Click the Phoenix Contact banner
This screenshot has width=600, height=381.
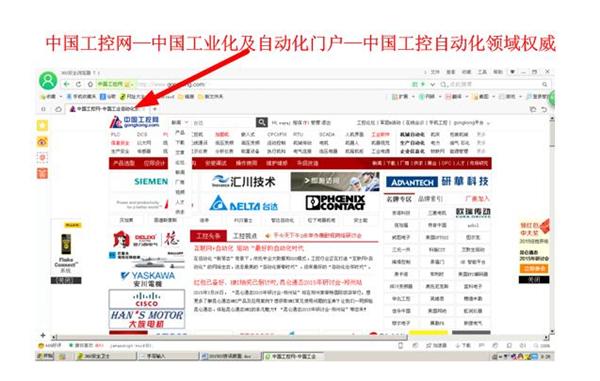(335, 203)
